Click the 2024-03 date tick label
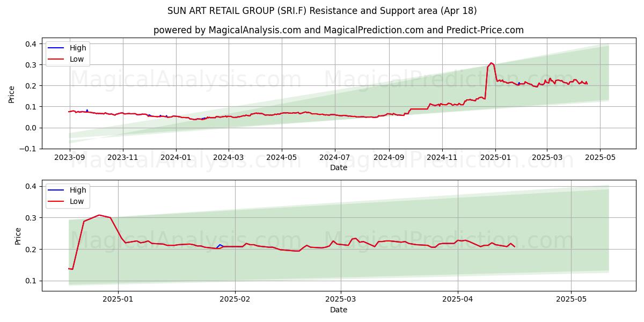The height and width of the screenshot is (322, 644). coord(228,158)
